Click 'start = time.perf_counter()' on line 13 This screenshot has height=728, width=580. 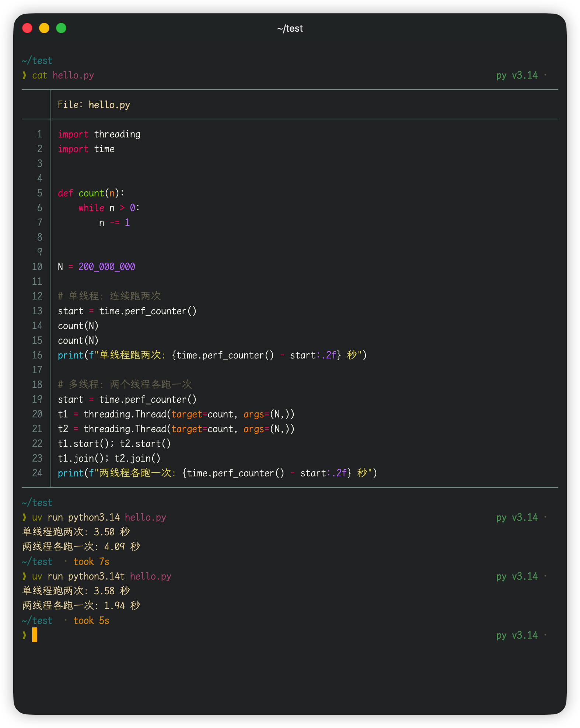click(127, 311)
